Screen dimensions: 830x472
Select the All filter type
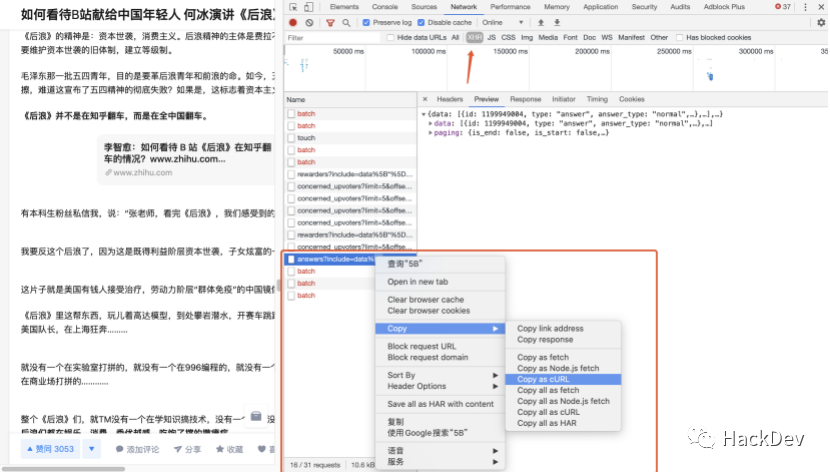(x=455, y=38)
